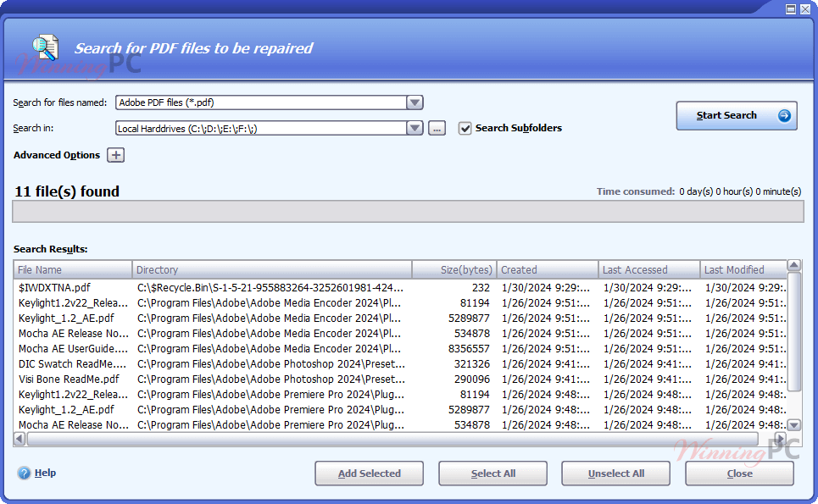Expand the Advanced Options plus button
The height and width of the screenshot is (504, 818).
[x=116, y=155]
